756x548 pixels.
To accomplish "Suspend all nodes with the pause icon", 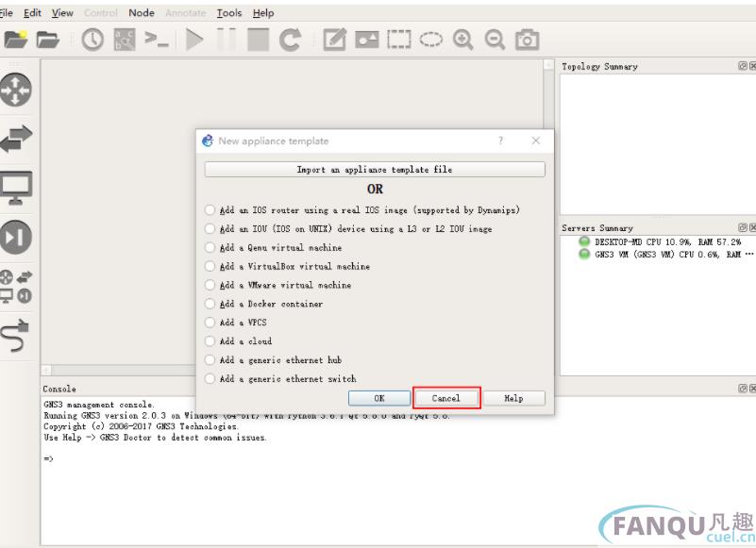I will [x=227, y=39].
